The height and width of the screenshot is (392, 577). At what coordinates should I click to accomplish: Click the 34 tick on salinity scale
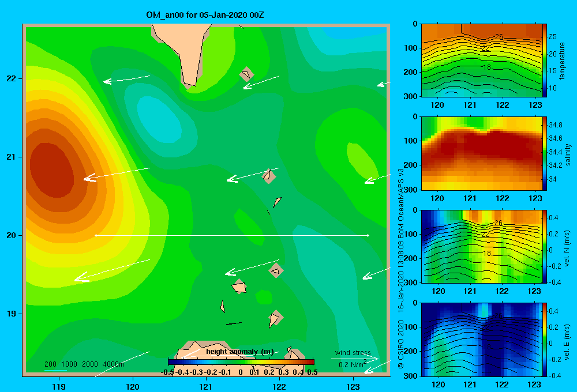[552, 179]
